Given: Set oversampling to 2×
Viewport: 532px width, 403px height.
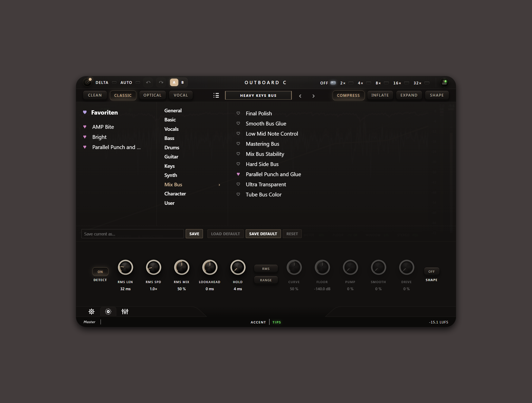Looking at the screenshot, I should [x=351, y=83].
